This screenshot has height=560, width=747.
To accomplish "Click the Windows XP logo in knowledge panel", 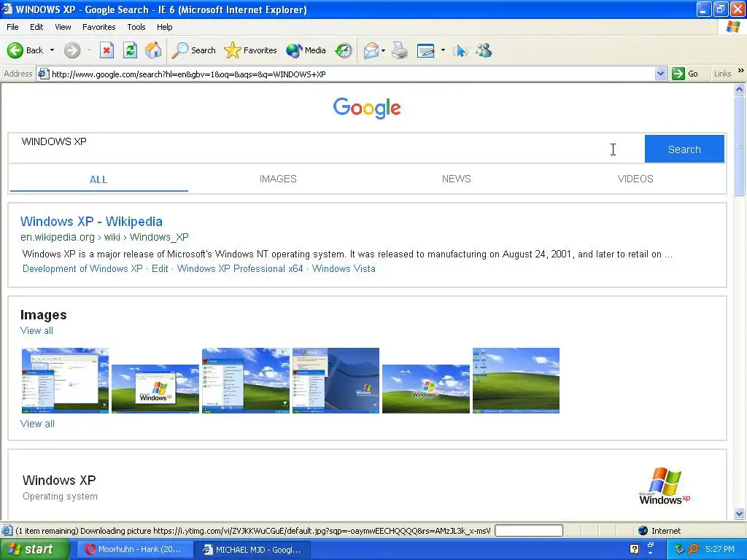I will coord(665,486).
